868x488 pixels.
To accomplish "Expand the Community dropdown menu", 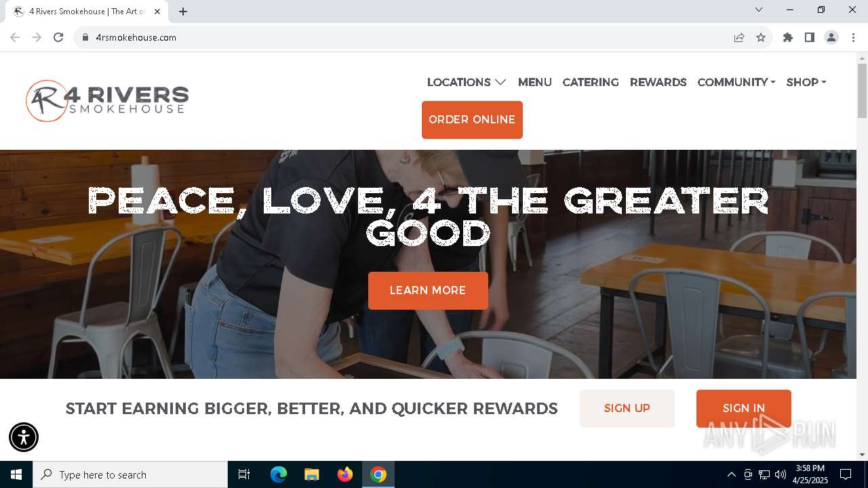I will coord(736,82).
